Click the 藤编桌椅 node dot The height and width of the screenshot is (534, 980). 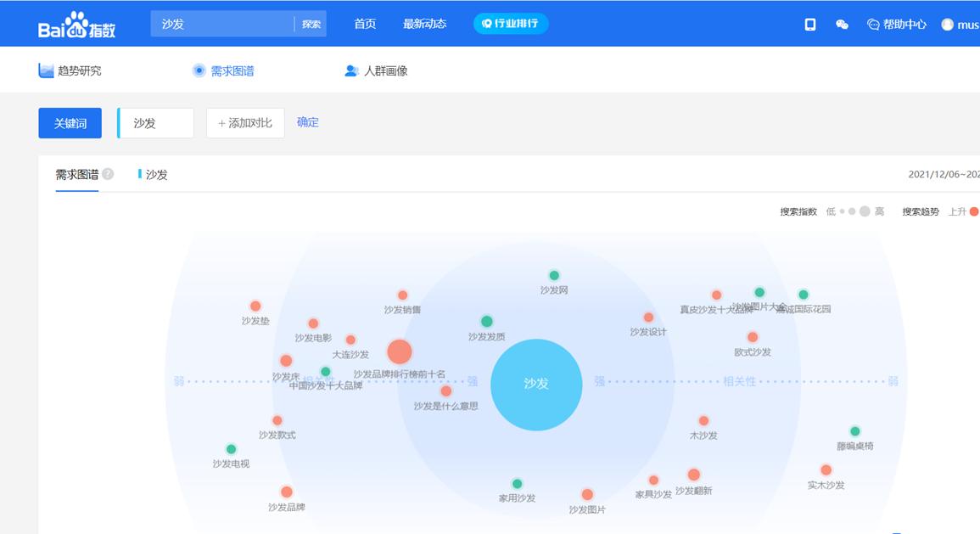pyautogui.click(x=855, y=430)
